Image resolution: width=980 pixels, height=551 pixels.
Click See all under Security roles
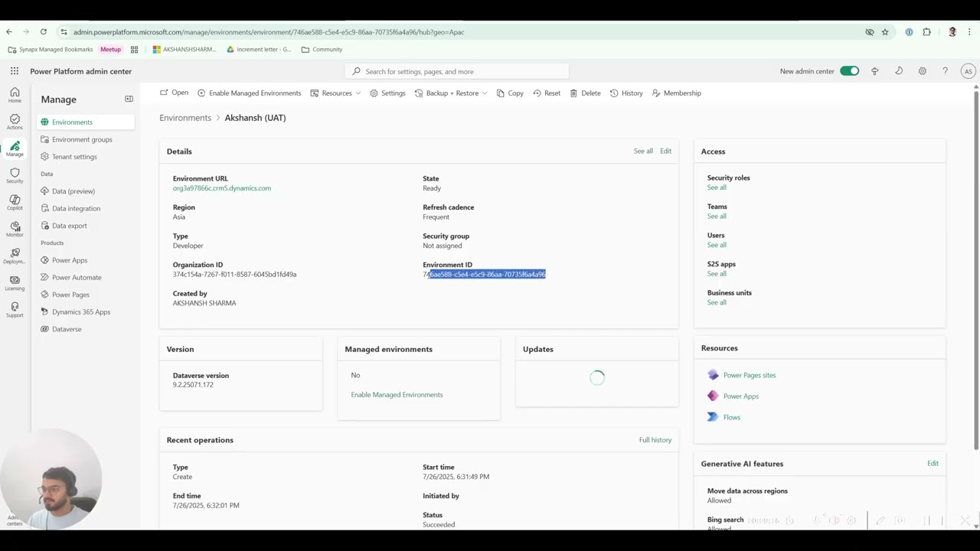(717, 187)
